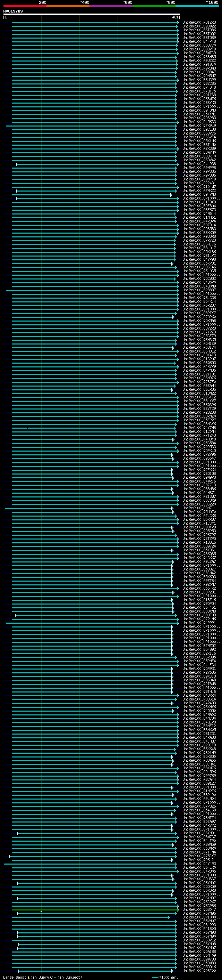Open hit UniRef100_Q38HS5
222x980 pixels.
[x=199, y=57]
